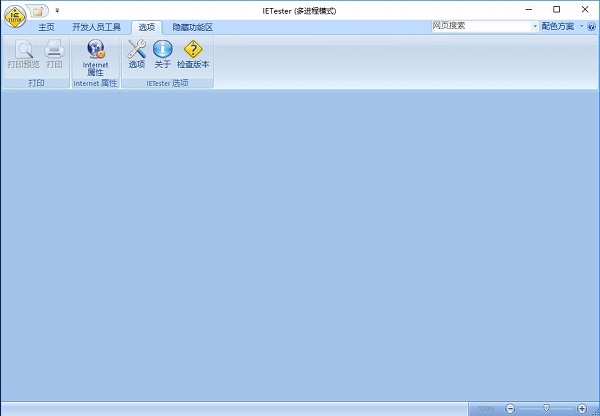Screen dimensions: 600x416
Task: Switch to the 主页 tab
Action: (46, 27)
